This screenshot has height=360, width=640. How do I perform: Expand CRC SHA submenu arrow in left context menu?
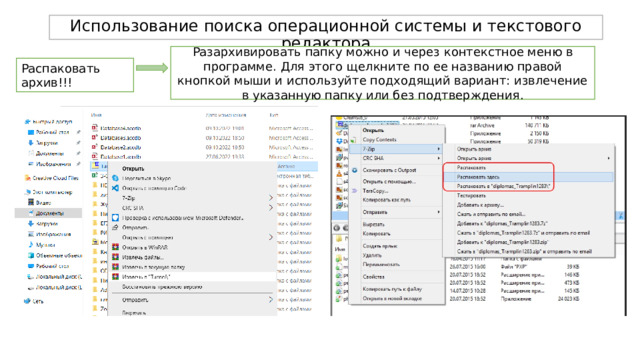[271, 208]
